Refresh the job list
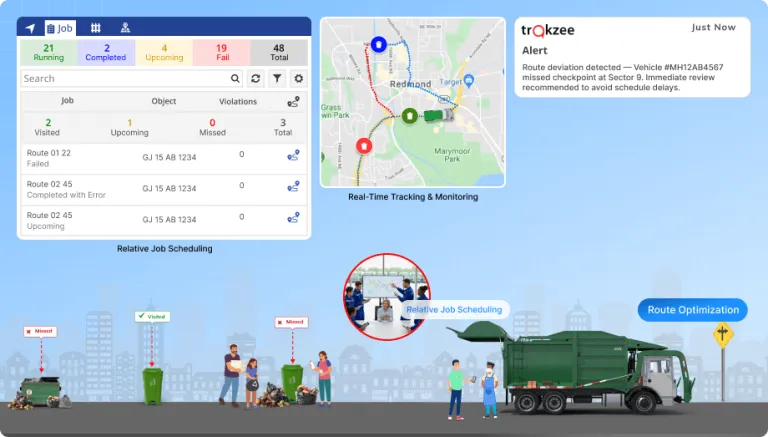Screen dimensions: 768x437 click(x=256, y=78)
